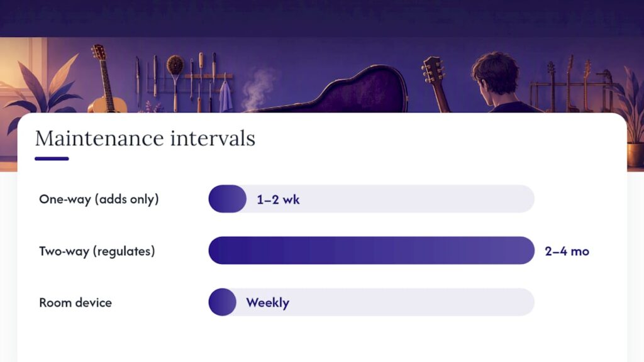This screenshot has width=644, height=362.
Task: Select the Two-way (regulates) label
Action: pyautogui.click(x=97, y=251)
